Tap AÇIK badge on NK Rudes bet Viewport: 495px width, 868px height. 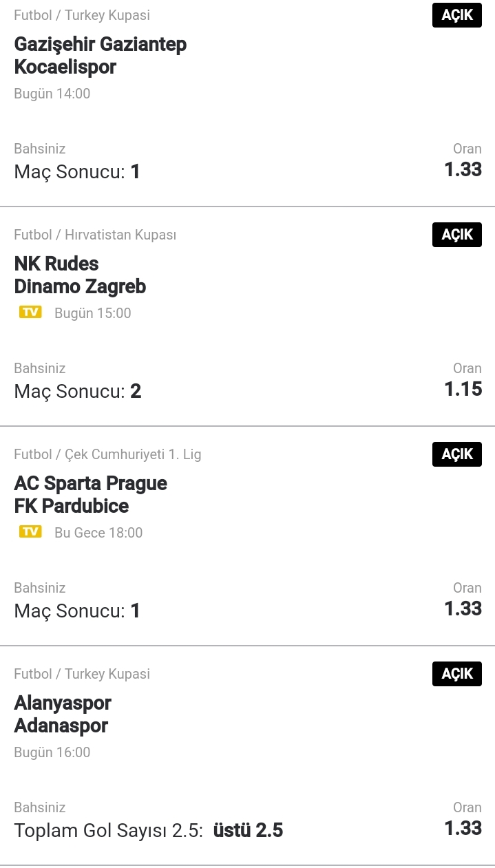(457, 235)
